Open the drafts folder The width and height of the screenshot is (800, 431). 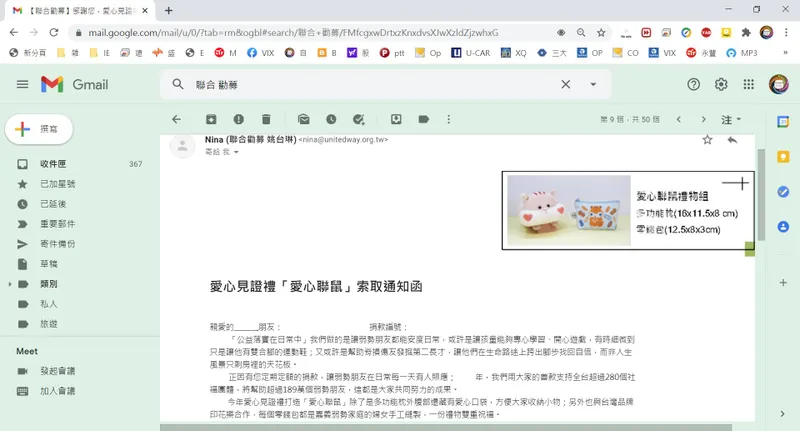tap(79, 264)
